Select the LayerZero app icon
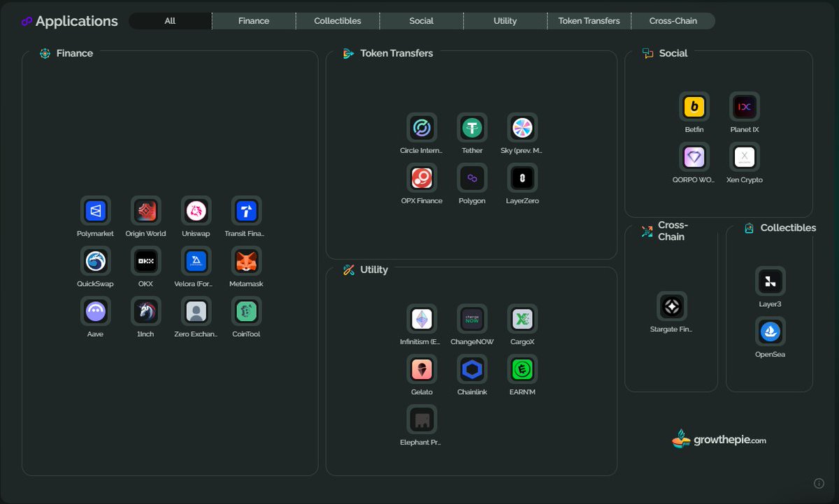Viewport: 839px width, 504px height. point(523,178)
